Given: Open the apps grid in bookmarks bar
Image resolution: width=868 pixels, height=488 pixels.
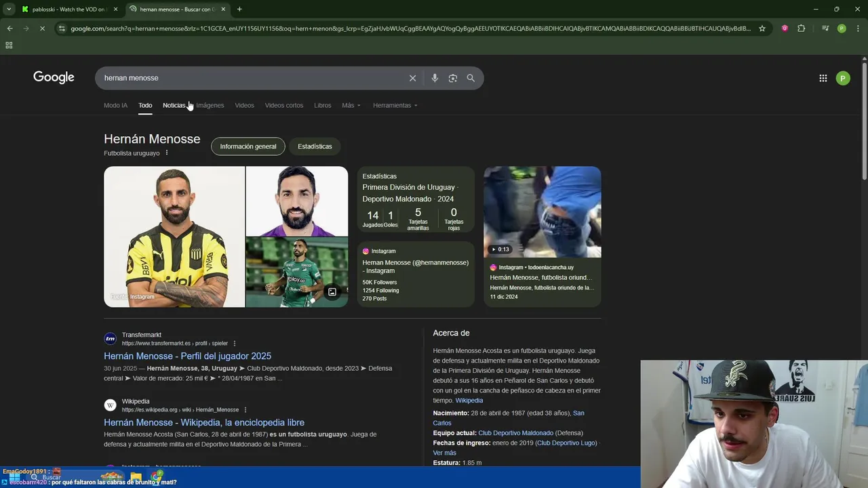Looking at the screenshot, I should tap(9, 45).
